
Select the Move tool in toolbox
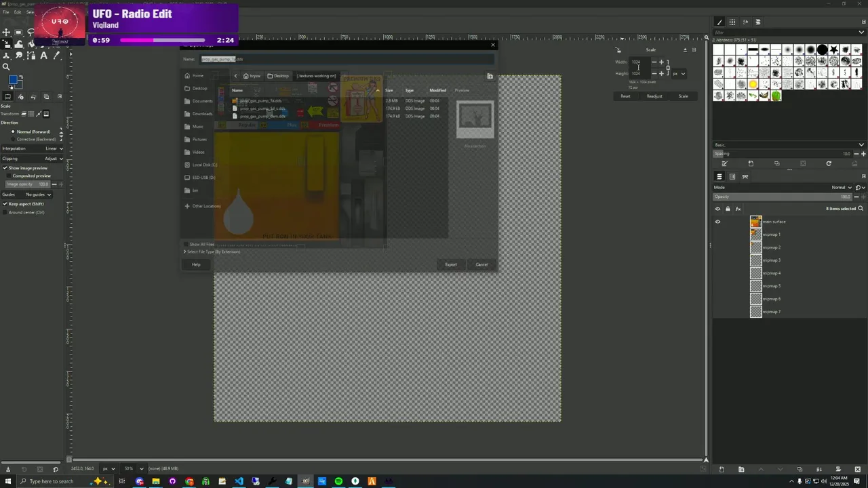pyautogui.click(x=6, y=33)
